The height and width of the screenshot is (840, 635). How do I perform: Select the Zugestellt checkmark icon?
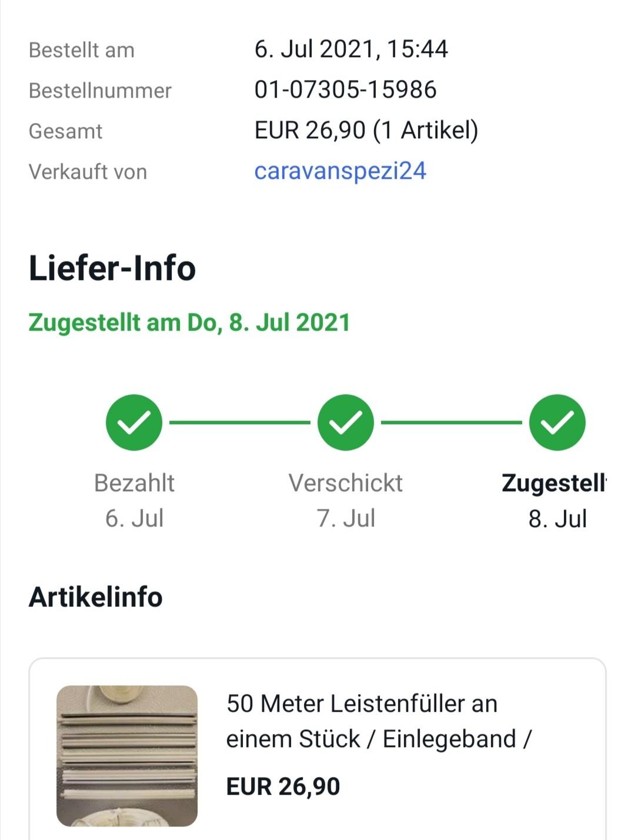click(557, 422)
